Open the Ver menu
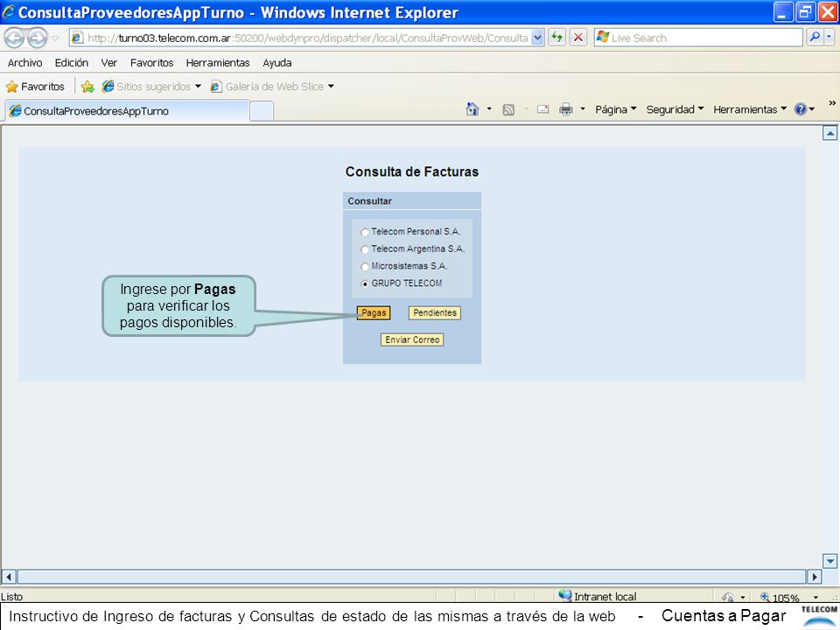This screenshot has height=630, width=840. 108,63
